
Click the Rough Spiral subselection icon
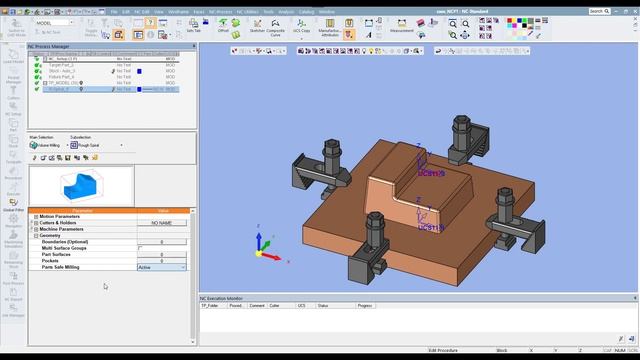coord(74,145)
